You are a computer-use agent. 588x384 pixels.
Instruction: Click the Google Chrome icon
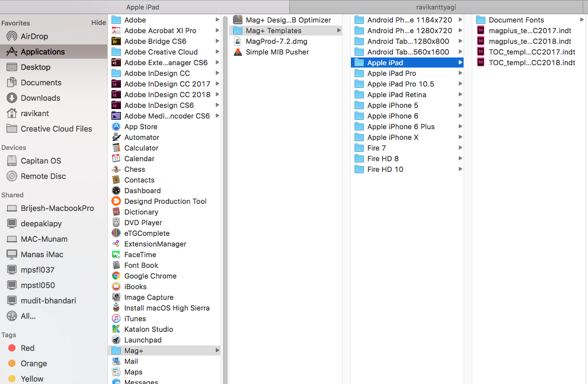[x=116, y=276]
